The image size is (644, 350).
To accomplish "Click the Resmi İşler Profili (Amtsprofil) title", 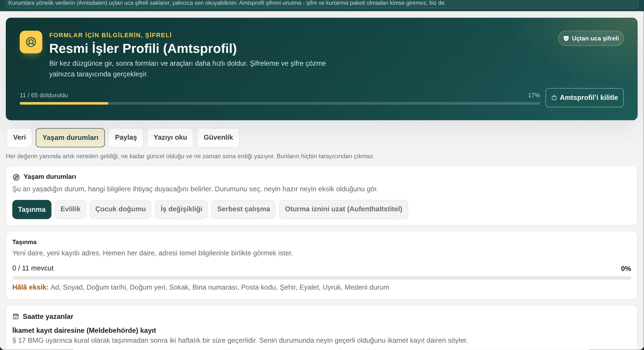I will point(143,48).
